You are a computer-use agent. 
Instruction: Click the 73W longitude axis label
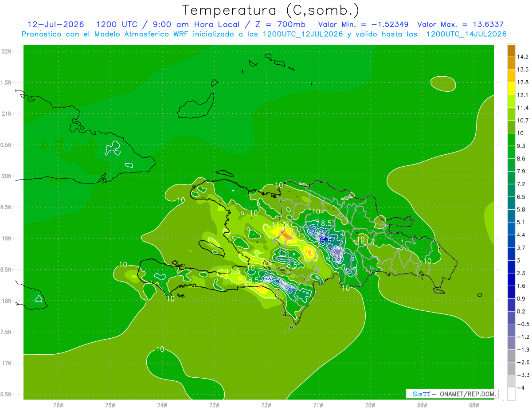click(214, 405)
